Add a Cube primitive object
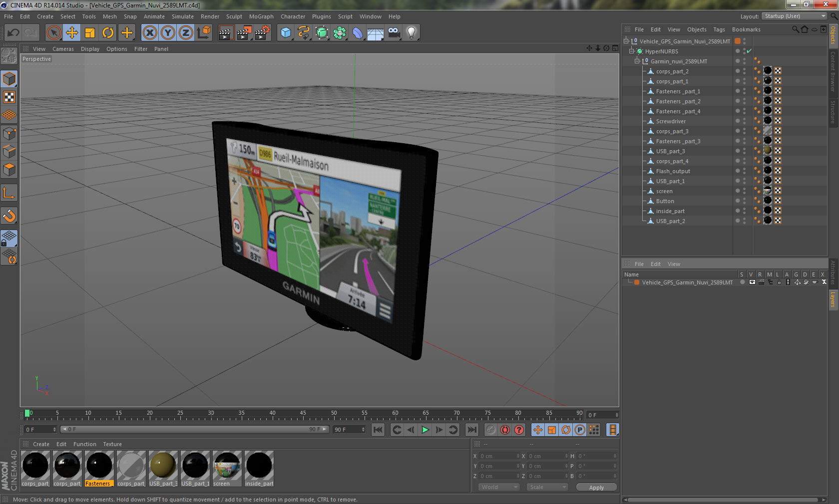Screen dimensions: 839x504 pyautogui.click(x=286, y=33)
